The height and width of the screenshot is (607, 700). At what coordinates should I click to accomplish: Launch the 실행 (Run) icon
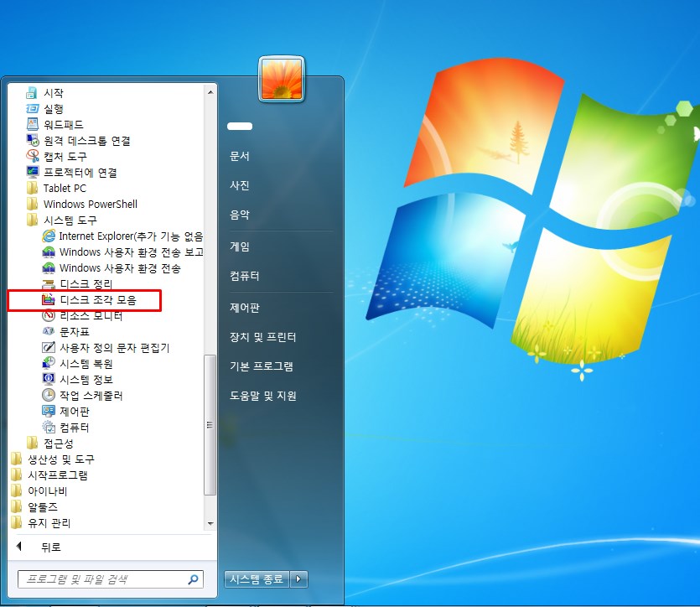32,108
